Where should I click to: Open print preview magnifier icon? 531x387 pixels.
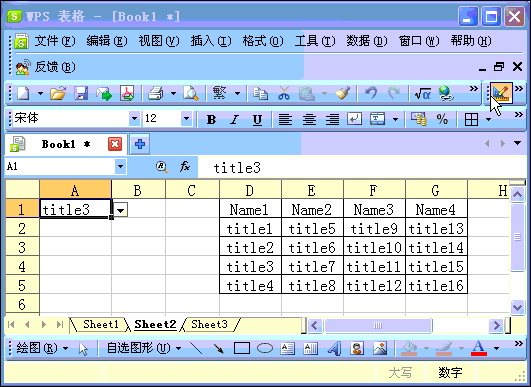pyautogui.click(x=191, y=93)
